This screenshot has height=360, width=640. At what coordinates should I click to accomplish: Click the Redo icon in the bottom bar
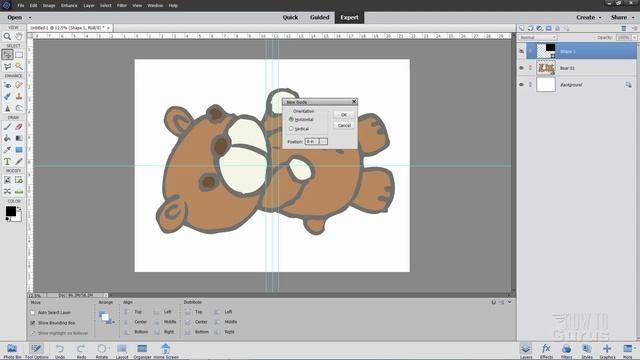click(81, 350)
